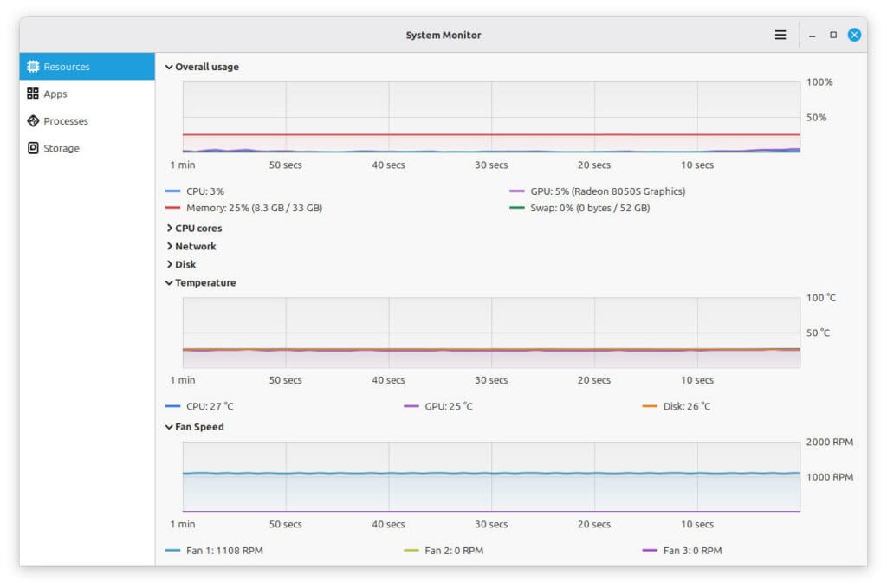Click the System Monitor title text
This screenshot has height=588, width=887.
tap(443, 35)
